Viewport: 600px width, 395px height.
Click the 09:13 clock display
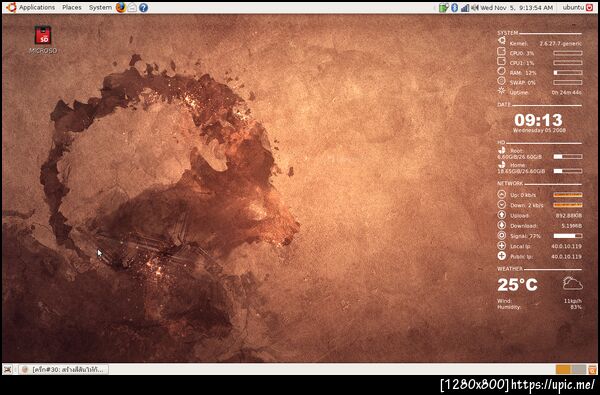click(x=538, y=120)
